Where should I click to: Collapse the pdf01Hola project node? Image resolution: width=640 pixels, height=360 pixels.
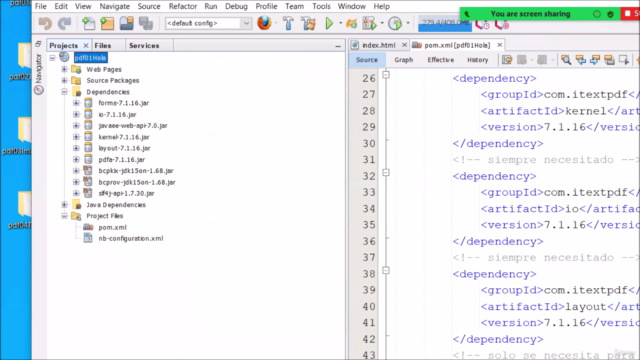point(53,58)
